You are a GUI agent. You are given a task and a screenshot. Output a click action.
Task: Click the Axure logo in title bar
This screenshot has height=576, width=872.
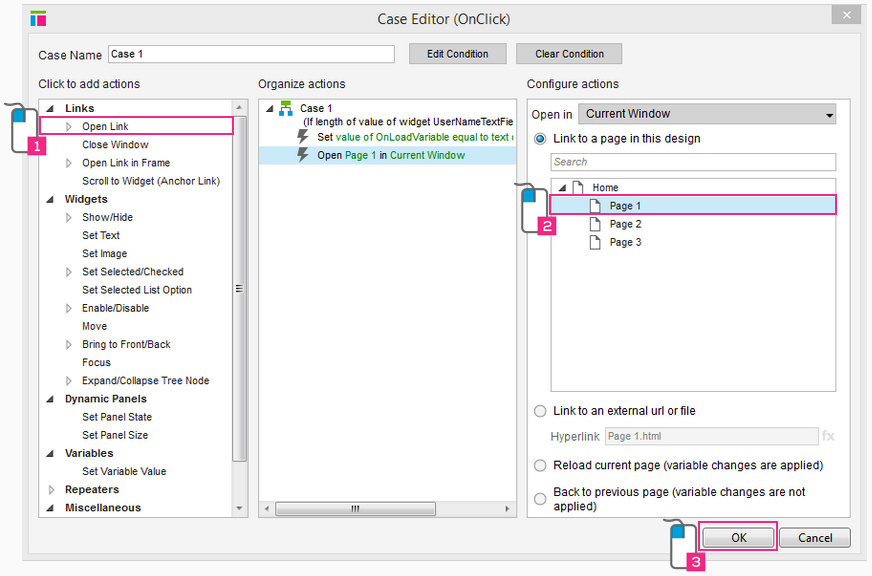point(39,19)
